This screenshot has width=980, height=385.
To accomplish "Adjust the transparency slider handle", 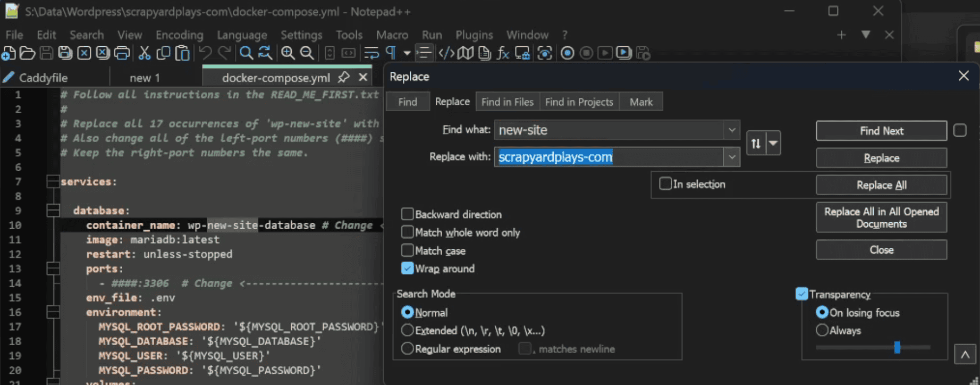I will [x=897, y=347].
